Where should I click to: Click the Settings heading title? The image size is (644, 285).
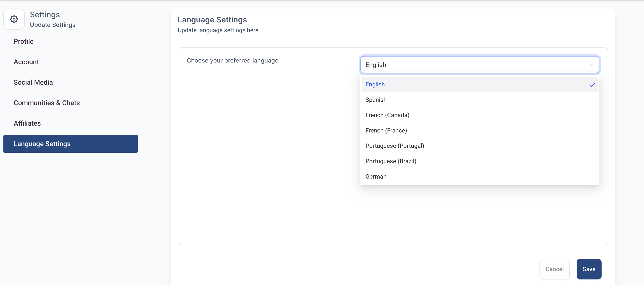click(45, 15)
